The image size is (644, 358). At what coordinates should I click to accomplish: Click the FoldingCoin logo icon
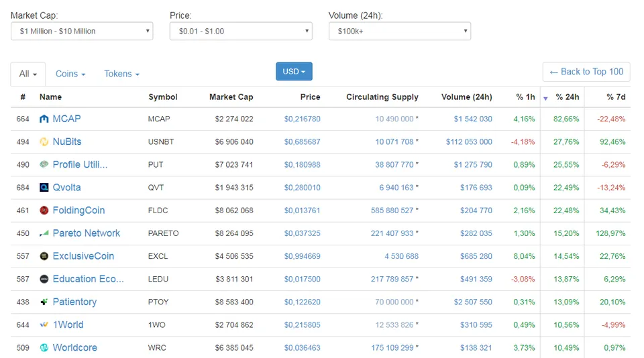44,211
